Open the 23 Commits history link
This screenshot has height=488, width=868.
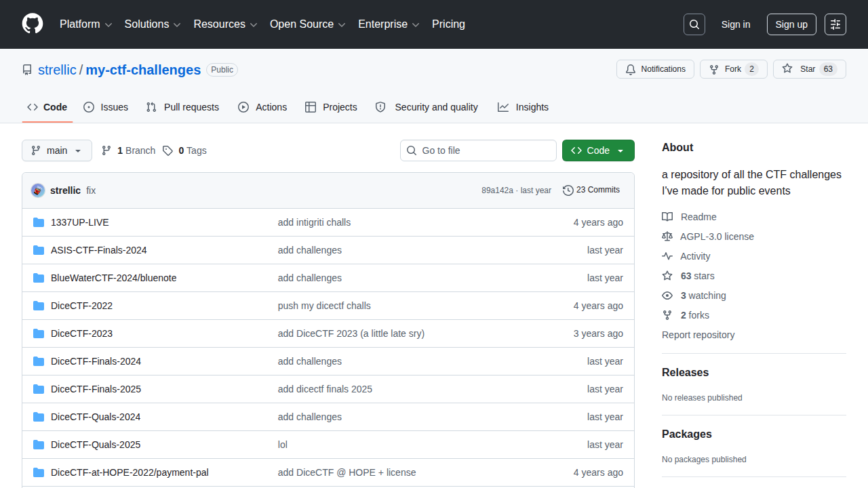[x=591, y=190]
